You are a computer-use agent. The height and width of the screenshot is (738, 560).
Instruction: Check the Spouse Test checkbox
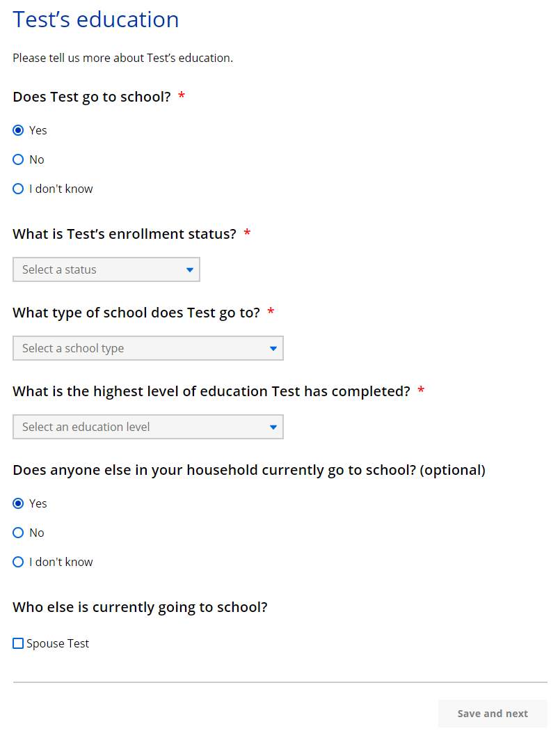(18, 643)
